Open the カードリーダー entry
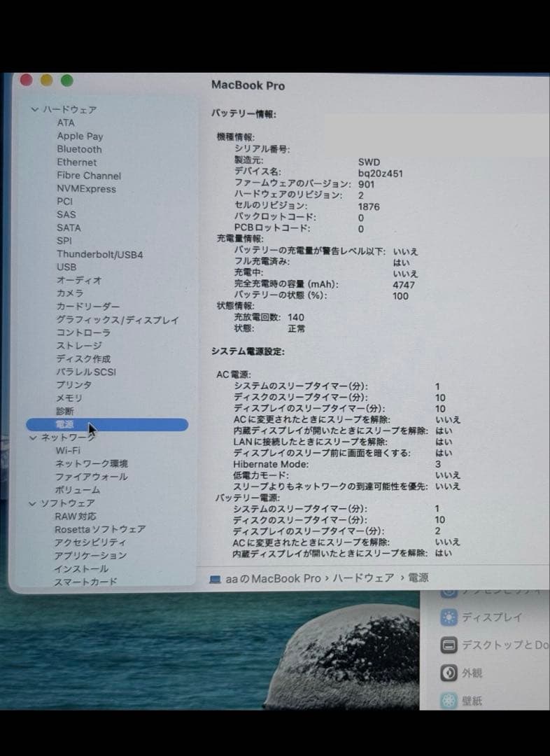The image size is (550, 756). point(87,306)
